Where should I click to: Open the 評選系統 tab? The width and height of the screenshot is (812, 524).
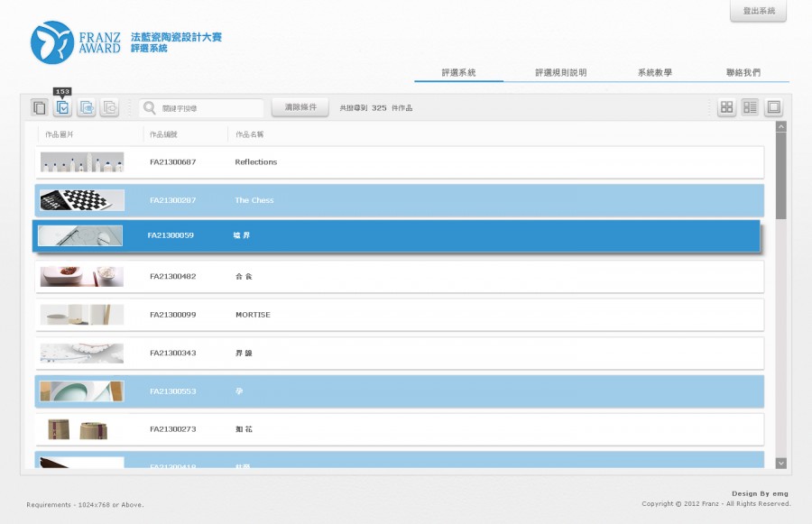[458, 72]
